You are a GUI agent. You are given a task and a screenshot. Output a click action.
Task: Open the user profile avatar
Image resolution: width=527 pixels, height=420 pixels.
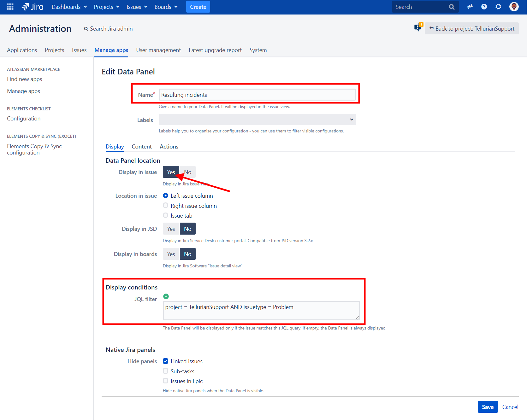click(514, 7)
